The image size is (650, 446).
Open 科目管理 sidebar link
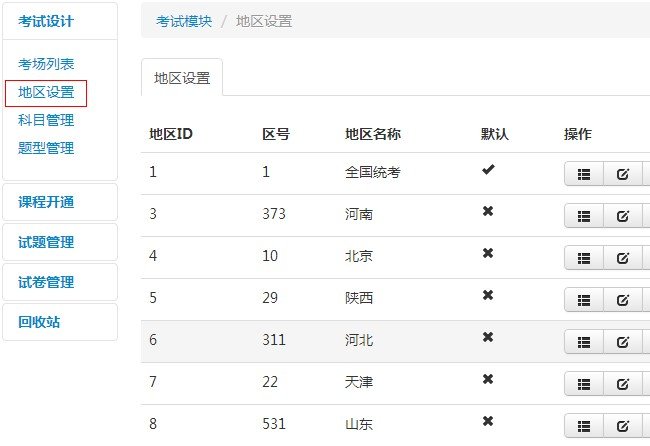(46, 120)
